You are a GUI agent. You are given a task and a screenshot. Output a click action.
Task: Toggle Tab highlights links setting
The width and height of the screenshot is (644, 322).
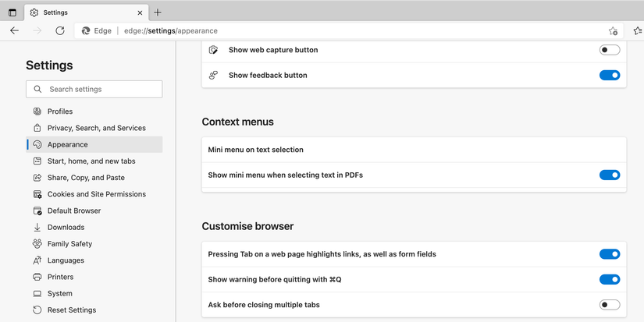pos(610,254)
